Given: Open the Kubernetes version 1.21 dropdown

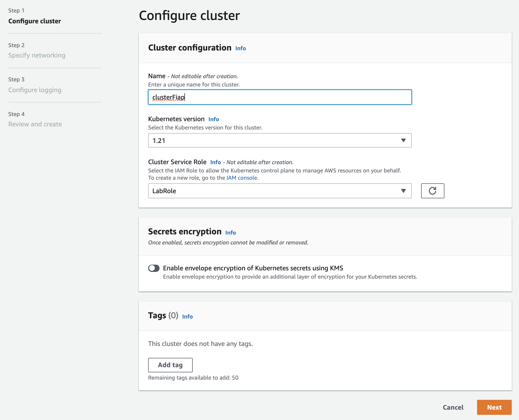Looking at the screenshot, I should [x=280, y=140].
